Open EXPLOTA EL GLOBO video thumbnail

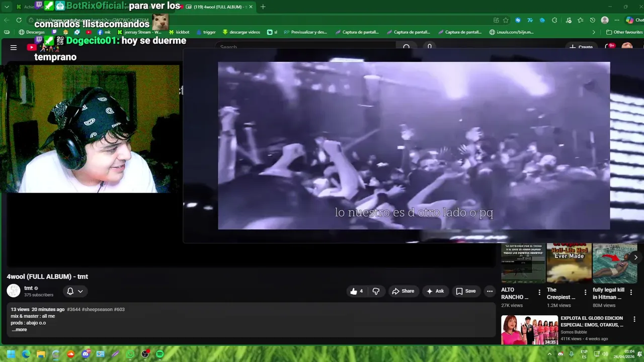tap(529, 330)
